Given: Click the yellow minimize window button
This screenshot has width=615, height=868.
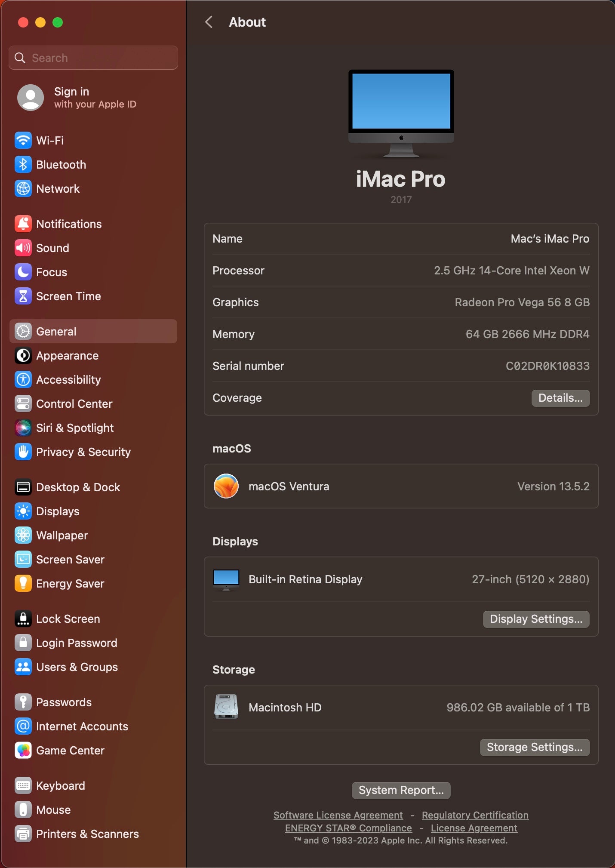Looking at the screenshot, I should click(x=40, y=22).
